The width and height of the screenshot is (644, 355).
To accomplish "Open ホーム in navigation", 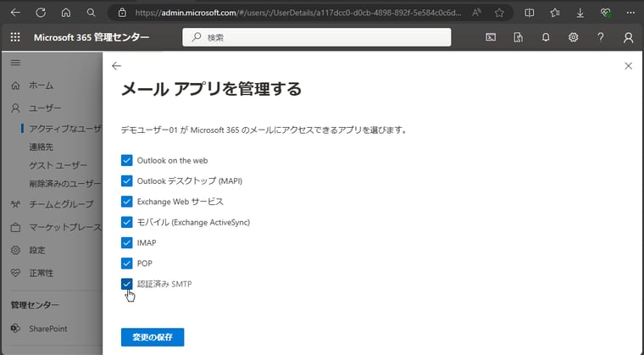I will (41, 86).
